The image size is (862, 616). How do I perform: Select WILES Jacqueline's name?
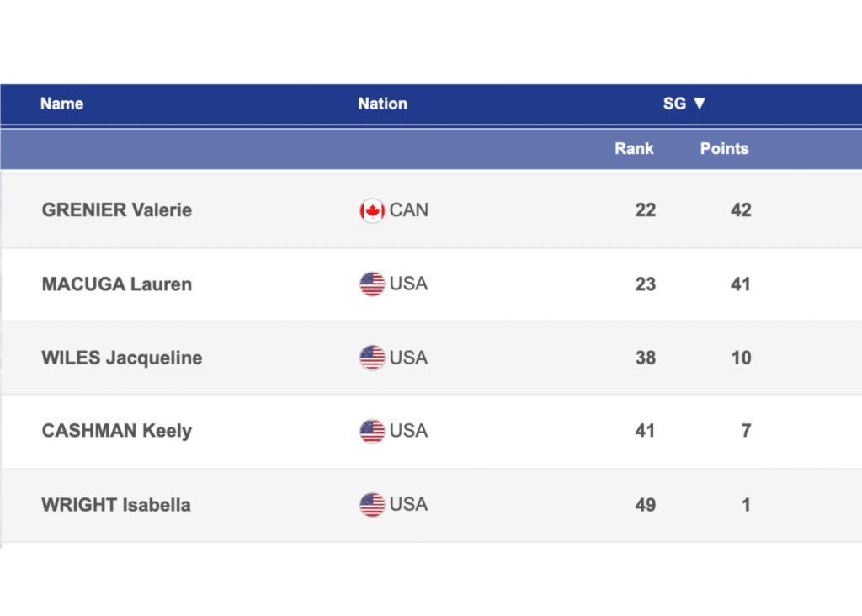(x=122, y=358)
